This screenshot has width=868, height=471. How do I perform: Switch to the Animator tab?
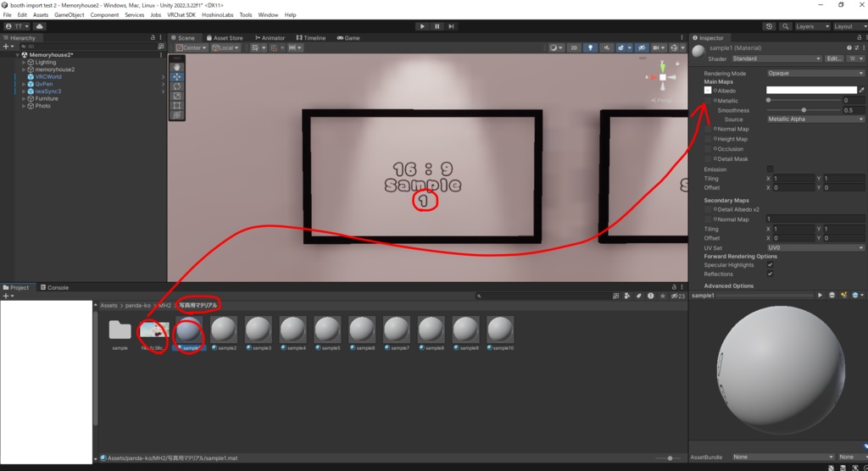270,38
